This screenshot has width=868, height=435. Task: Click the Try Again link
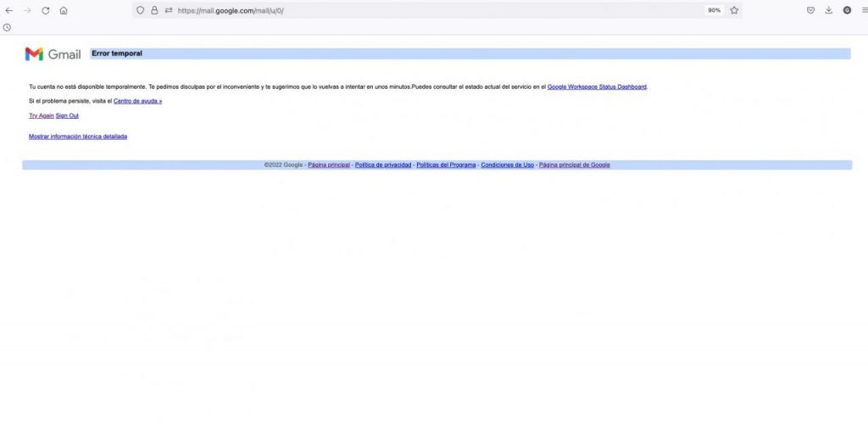click(x=41, y=115)
